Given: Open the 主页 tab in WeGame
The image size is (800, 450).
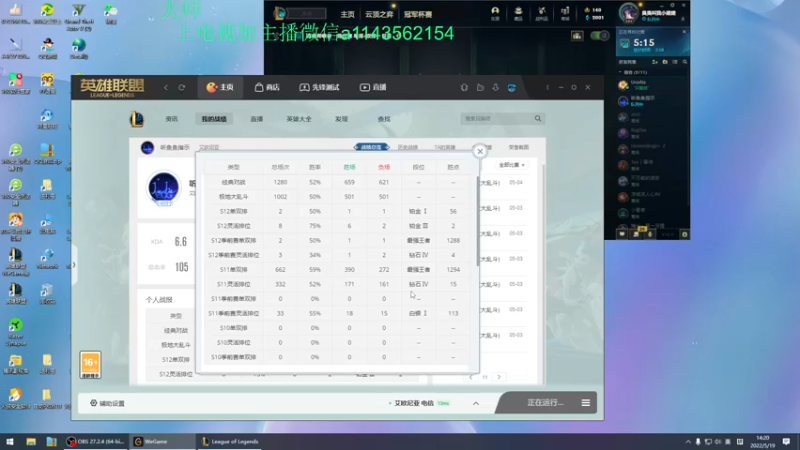Looking at the screenshot, I should (x=220, y=87).
